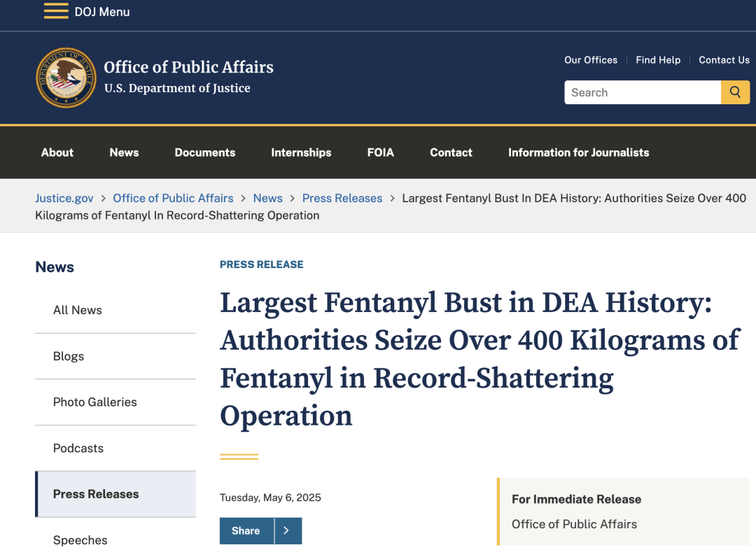Open the Contact item in the dark navigation bar

451,153
